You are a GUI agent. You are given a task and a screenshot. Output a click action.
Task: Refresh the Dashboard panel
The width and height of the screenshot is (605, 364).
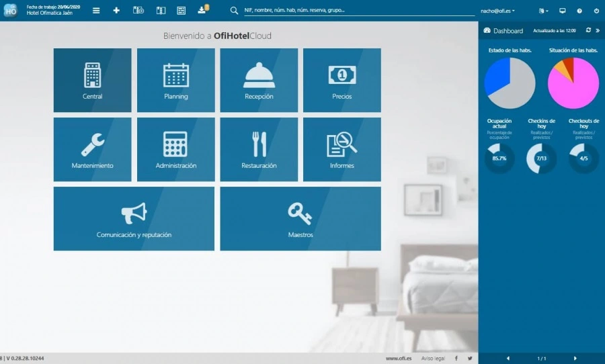pyautogui.click(x=588, y=30)
